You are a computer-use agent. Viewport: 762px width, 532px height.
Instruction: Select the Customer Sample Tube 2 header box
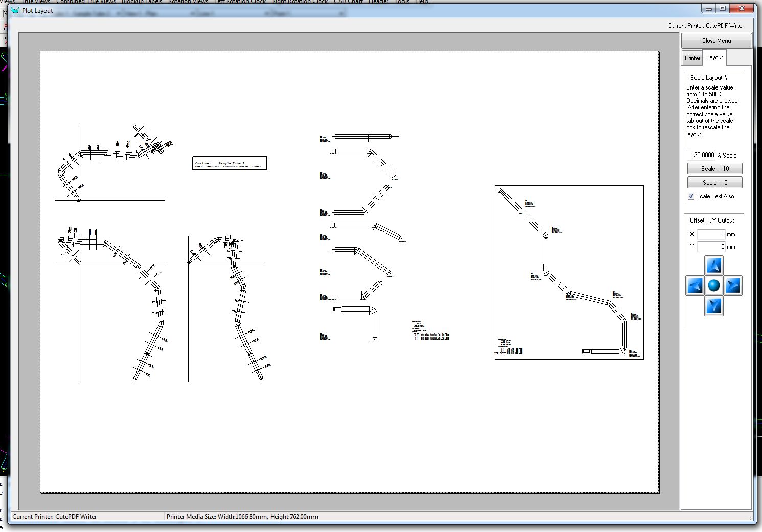pos(229,163)
